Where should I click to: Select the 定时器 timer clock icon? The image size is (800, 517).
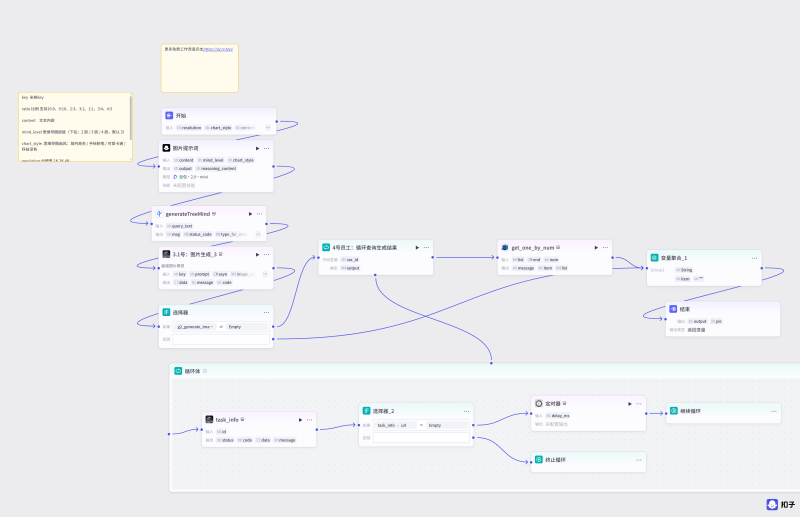[539, 403]
